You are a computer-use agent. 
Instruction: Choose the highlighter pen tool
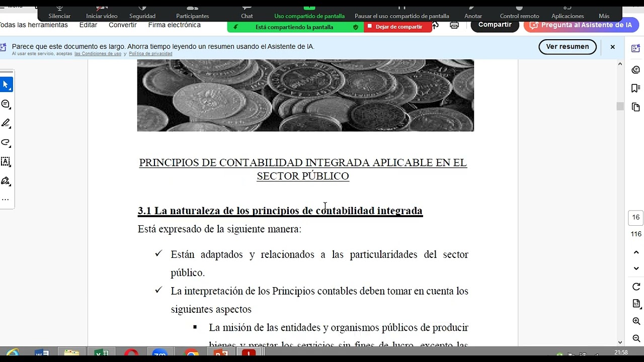coord(6,123)
